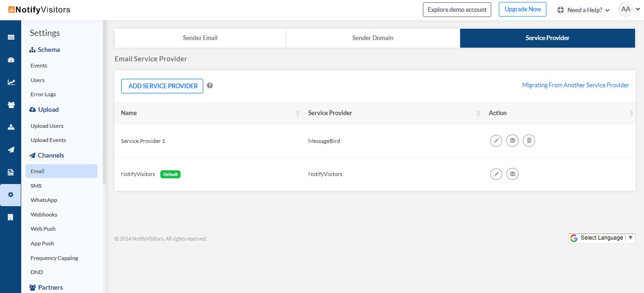The width and height of the screenshot is (644, 293).
Task: Select the Service Provider tab
Action: (x=547, y=38)
